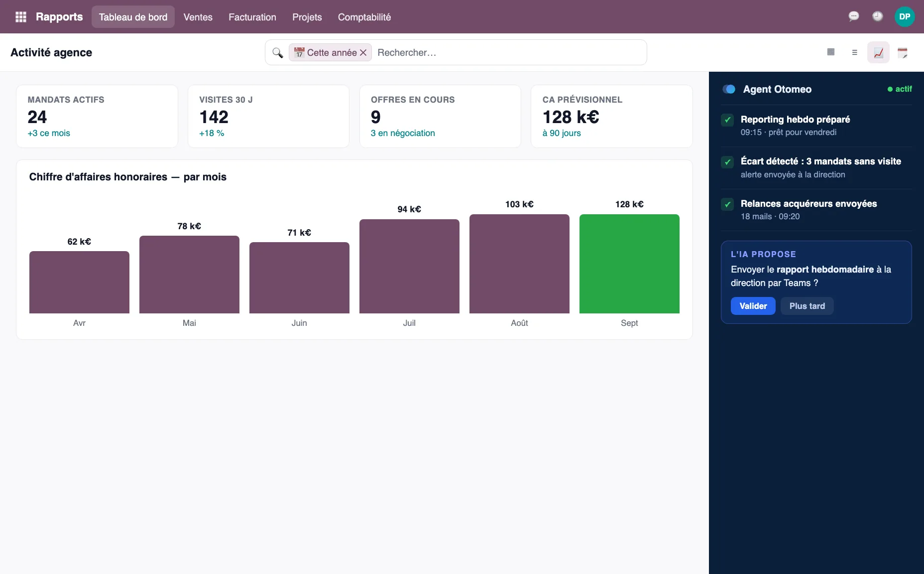This screenshot has height=574, width=924.
Task: Select the Mai chart bar
Action: pos(189,275)
